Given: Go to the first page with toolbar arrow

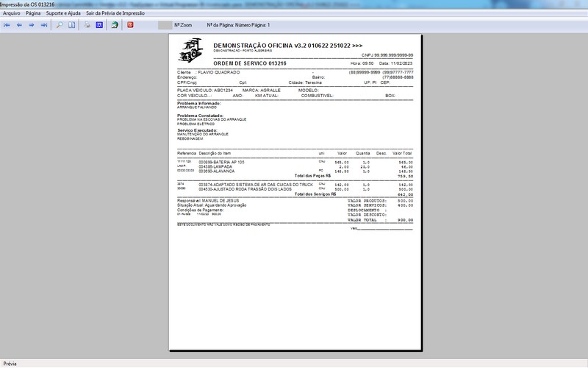Looking at the screenshot, I should [7, 25].
